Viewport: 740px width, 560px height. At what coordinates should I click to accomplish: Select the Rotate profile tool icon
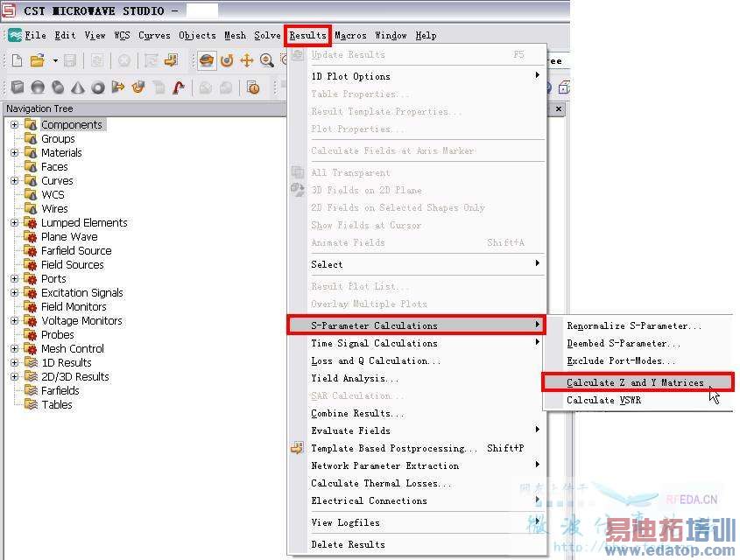pyautogui.click(x=138, y=87)
